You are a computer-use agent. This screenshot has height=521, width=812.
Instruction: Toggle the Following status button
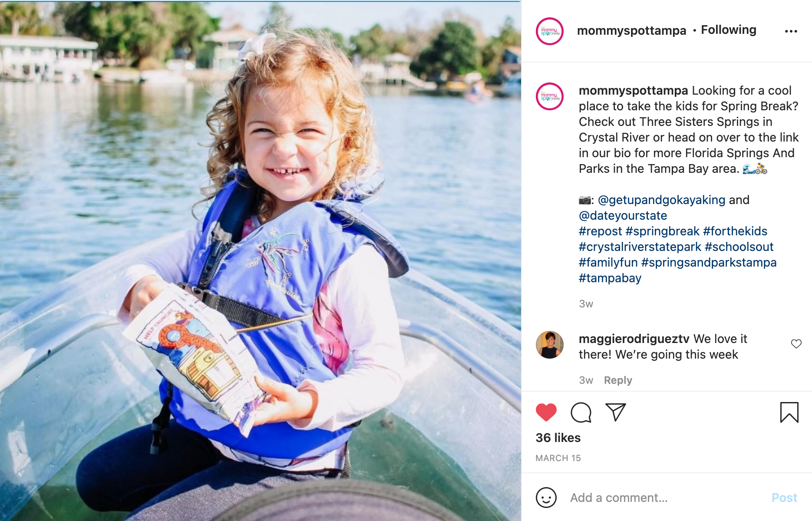click(x=728, y=30)
